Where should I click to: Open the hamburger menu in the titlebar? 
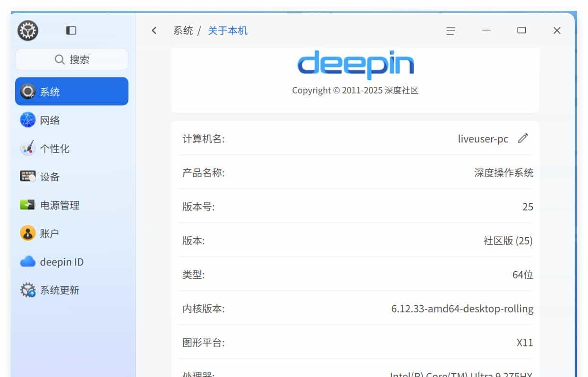450,30
